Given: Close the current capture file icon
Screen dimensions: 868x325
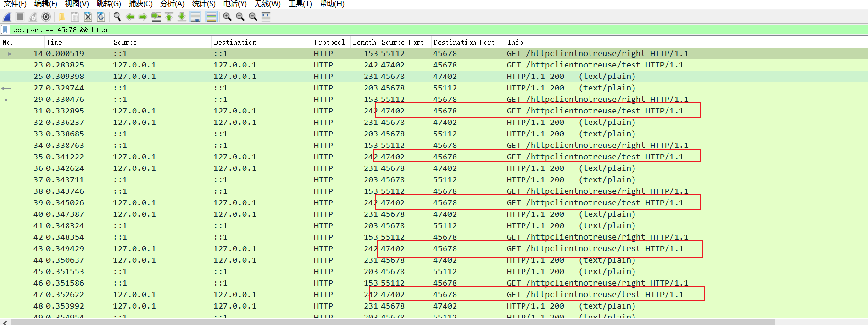Looking at the screenshot, I should [x=88, y=17].
